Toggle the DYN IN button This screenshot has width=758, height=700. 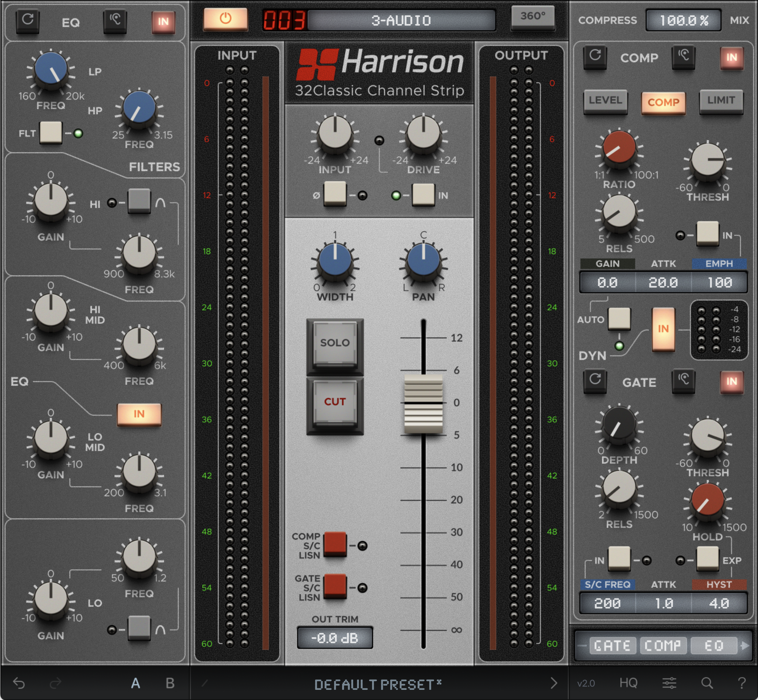(x=663, y=329)
